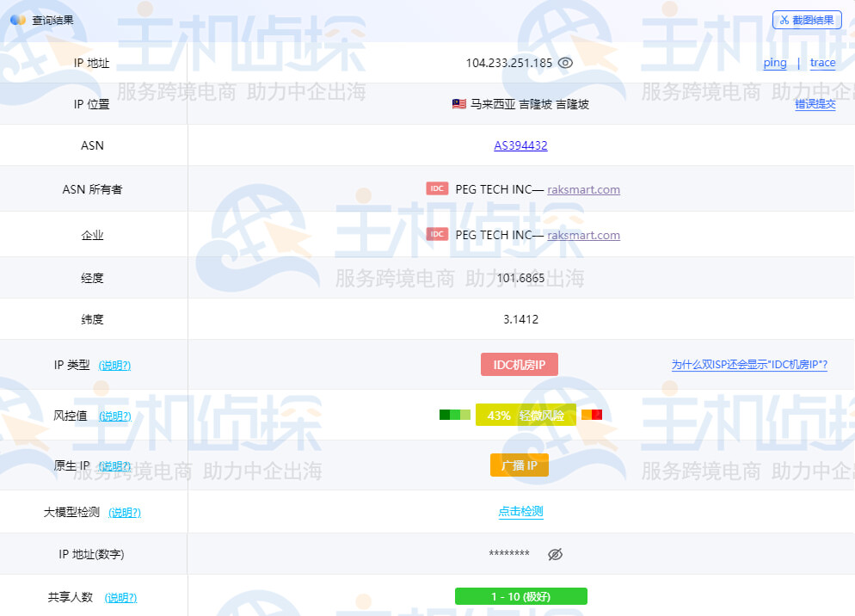Click the Malaysia flag icon
Image resolution: width=855 pixels, height=616 pixels.
click(x=459, y=104)
